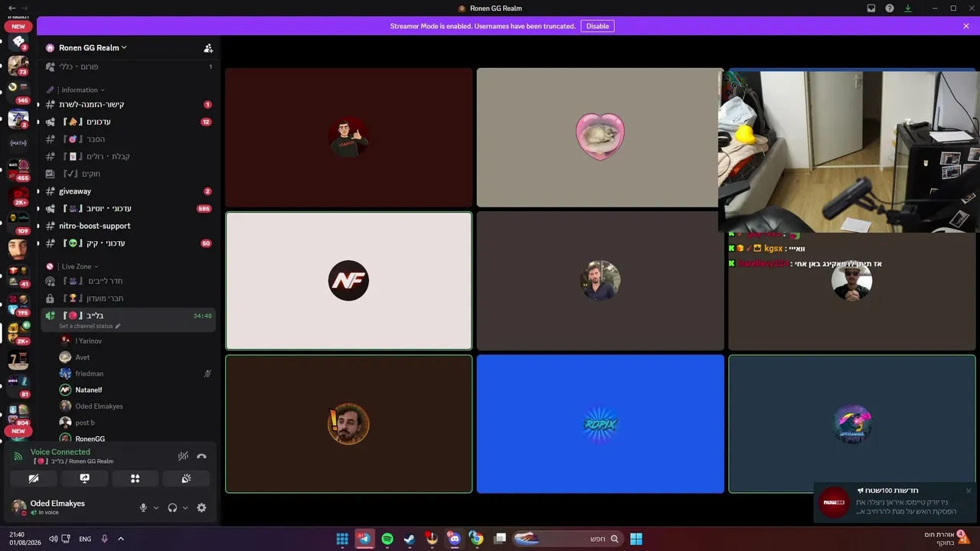
Task: Focus the heart-framed avatar participant tile
Action: click(x=600, y=137)
